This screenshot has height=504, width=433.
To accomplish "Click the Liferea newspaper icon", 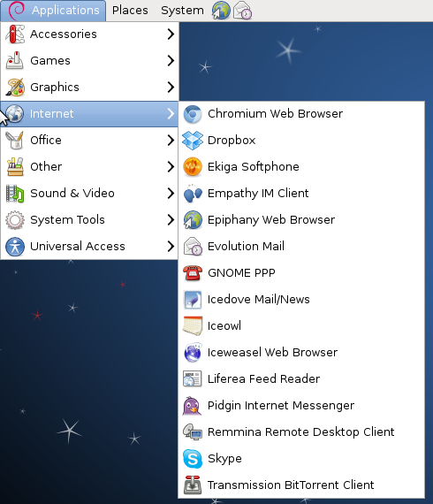I will pos(193,379).
